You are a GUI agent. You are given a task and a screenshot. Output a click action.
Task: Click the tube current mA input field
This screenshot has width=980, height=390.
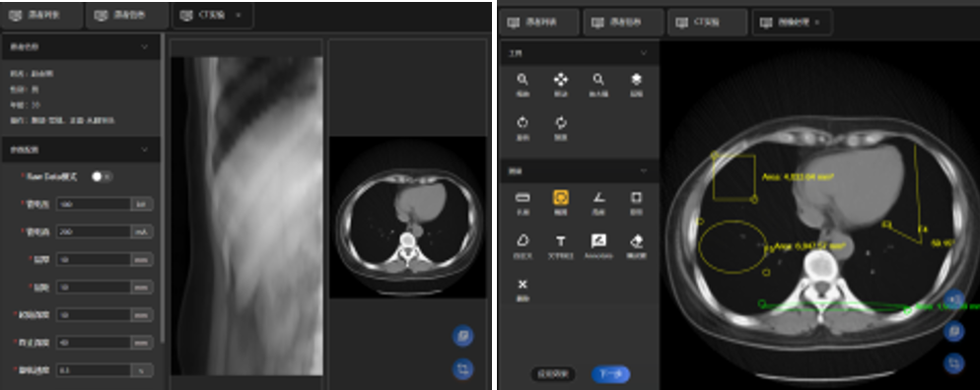point(93,231)
